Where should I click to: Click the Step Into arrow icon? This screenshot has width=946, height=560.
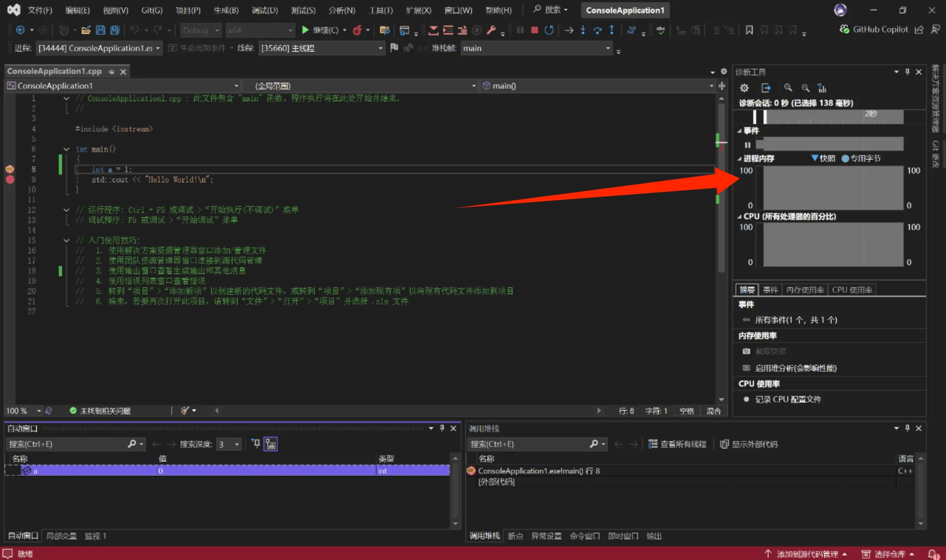(x=583, y=30)
